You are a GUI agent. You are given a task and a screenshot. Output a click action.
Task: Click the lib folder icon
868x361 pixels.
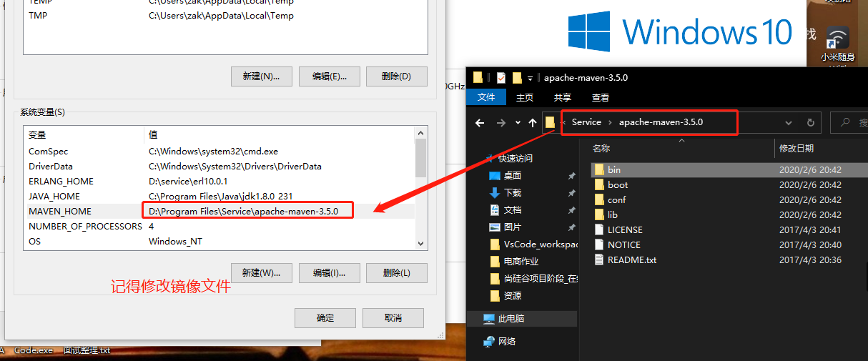[598, 215]
